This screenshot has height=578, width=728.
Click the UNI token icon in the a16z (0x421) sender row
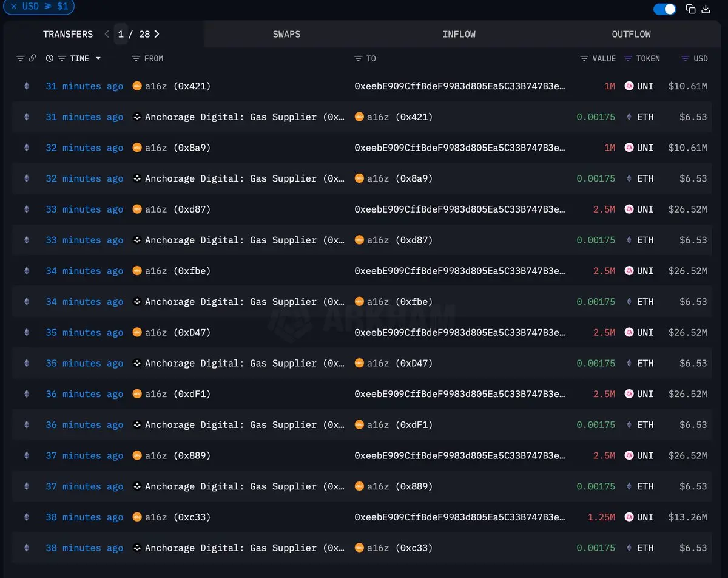(x=629, y=86)
